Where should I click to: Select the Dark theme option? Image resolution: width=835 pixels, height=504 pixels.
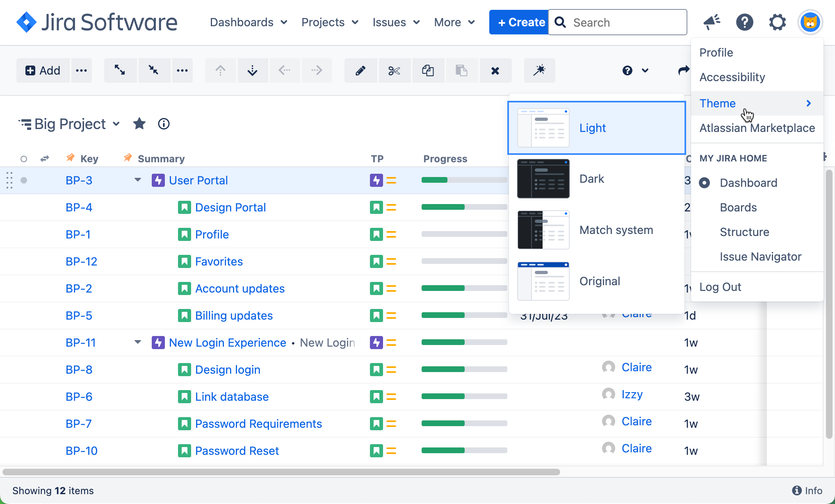tap(591, 179)
